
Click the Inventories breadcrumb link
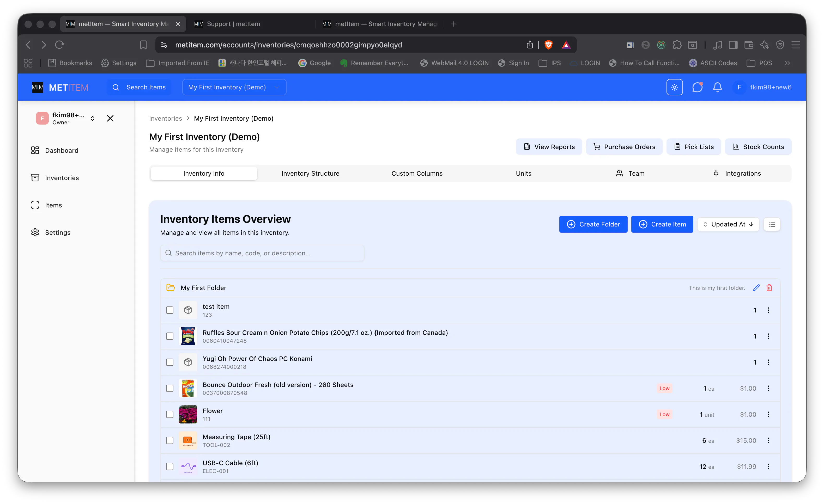click(x=166, y=118)
